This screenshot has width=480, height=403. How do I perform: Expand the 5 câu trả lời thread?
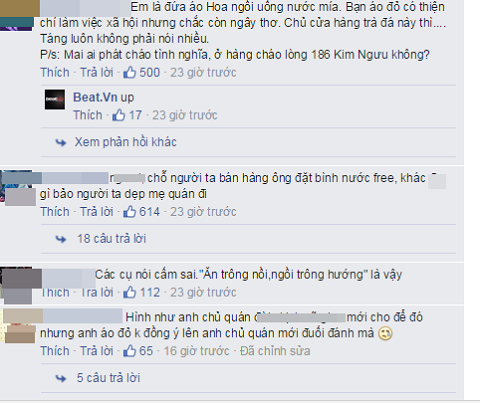click(x=108, y=378)
